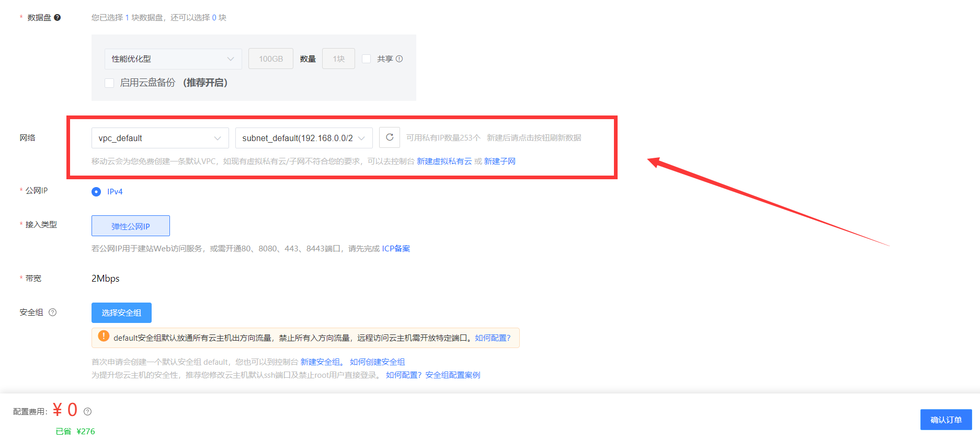Click the 100GB disk size field

271,59
